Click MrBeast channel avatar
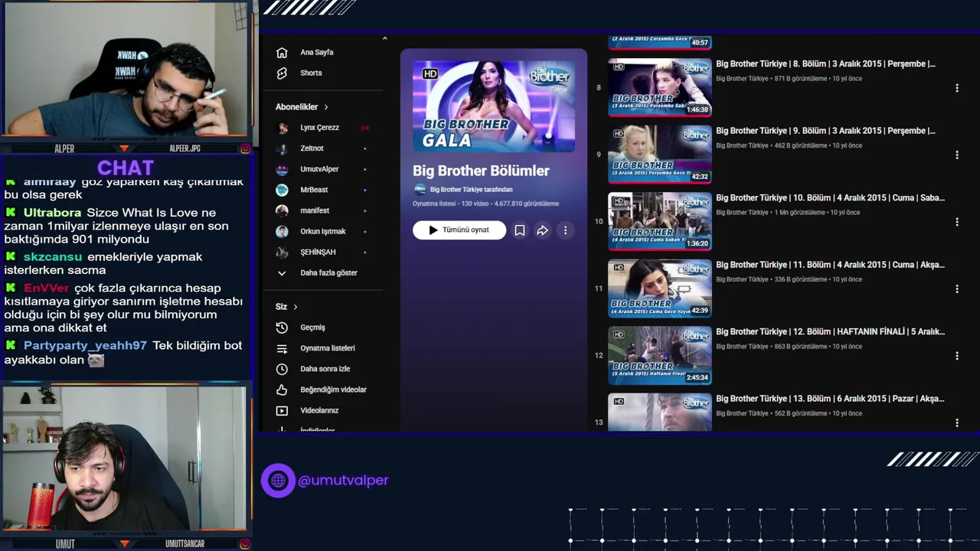This screenshot has height=551, width=980. 282,190
